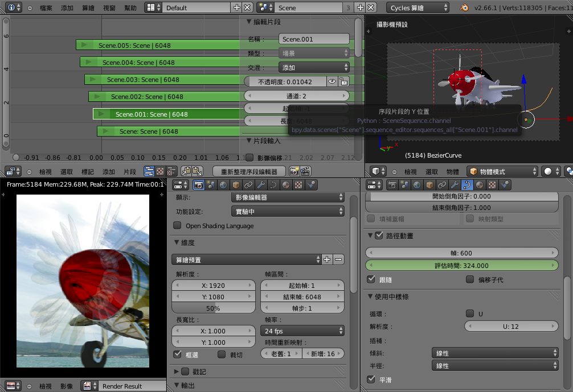
Task: Open the 檔案 file menu
Action: (46, 7)
